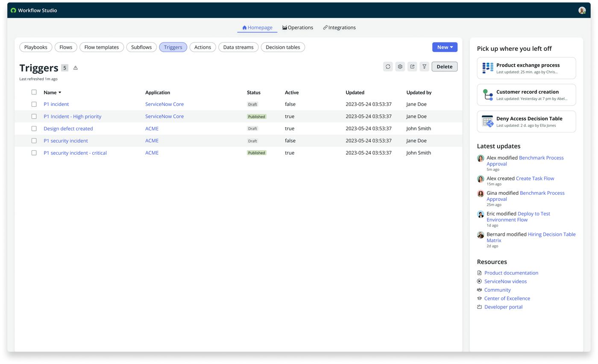598x364 pixels.
Task: Sort by Name column arrow
Action: coord(60,93)
